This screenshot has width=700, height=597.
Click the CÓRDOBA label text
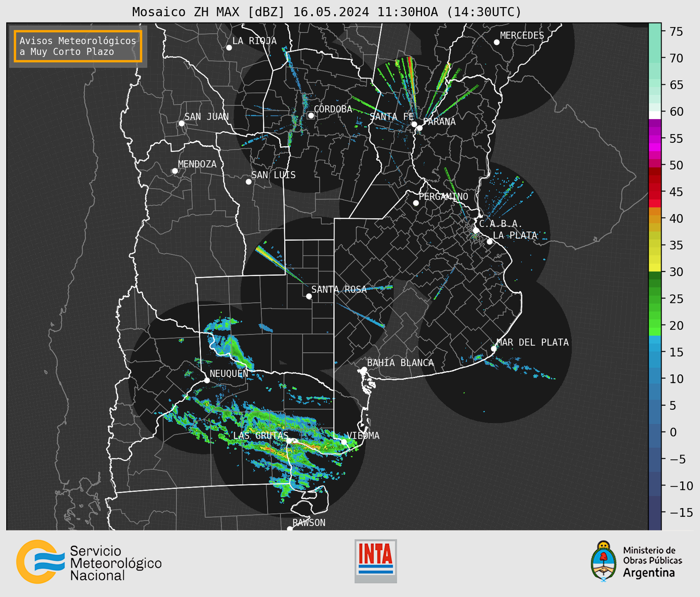[333, 109]
